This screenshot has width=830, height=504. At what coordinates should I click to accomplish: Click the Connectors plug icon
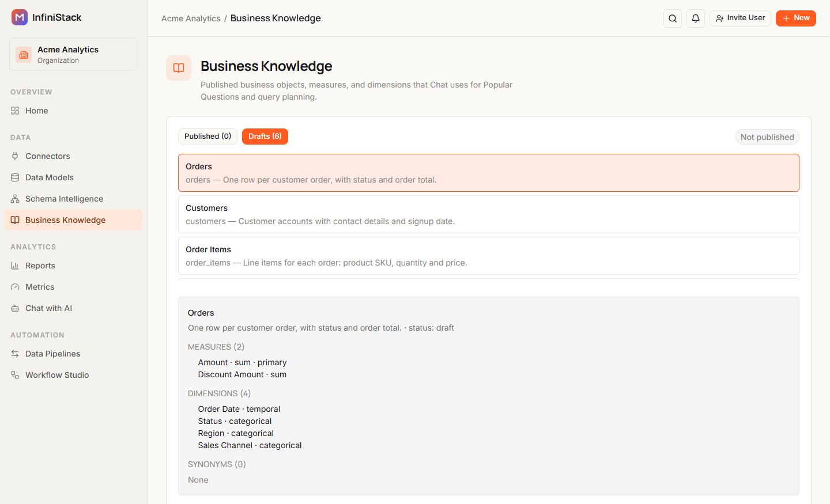(x=15, y=156)
